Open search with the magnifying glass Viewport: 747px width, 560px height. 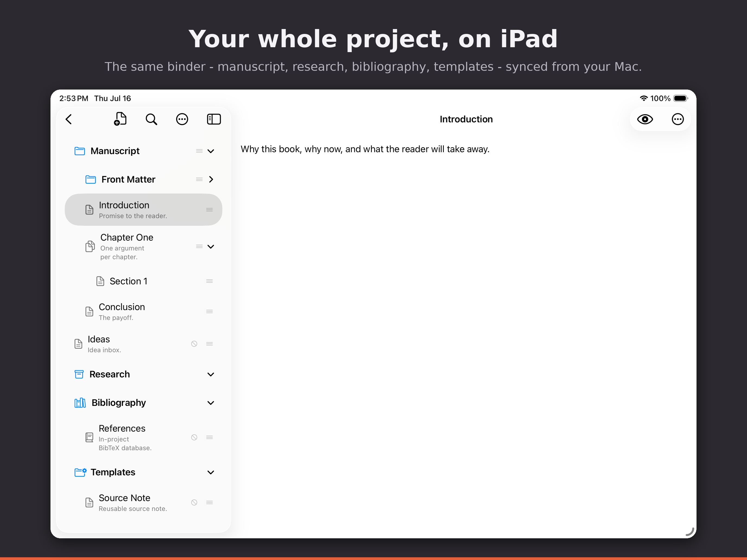point(151,119)
